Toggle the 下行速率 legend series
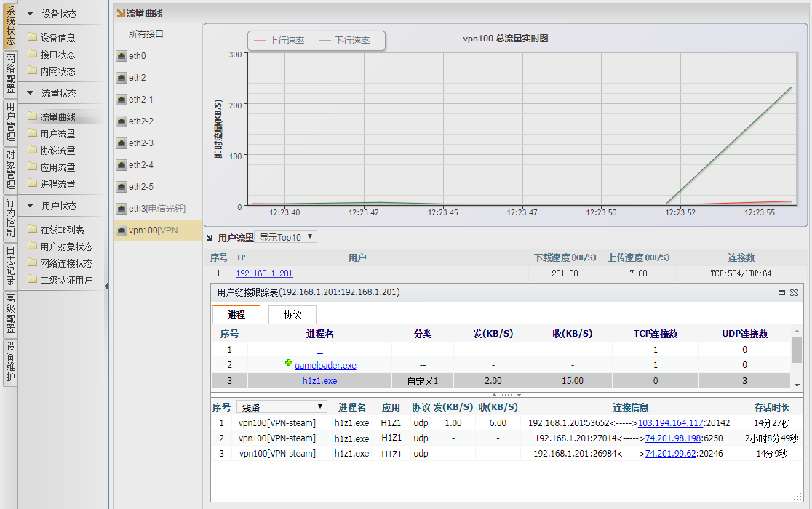This screenshot has height=509, width=812. pyautogui.click(x=345, y=41)
